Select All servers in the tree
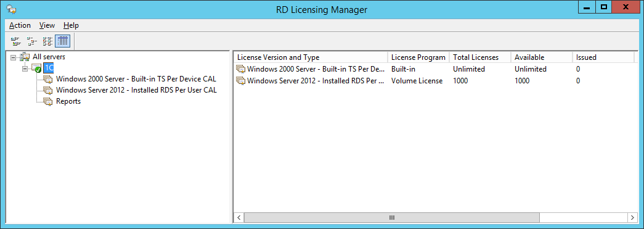644x229 pixels. click(x=49, y=57)
